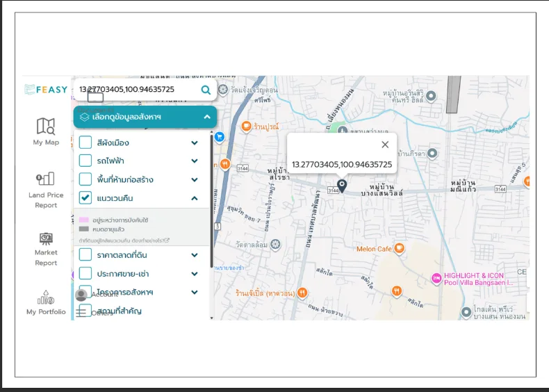Enable the ประกาศขาย-เช่า checkbox
Image resolution: width=549 pixels, height=392 pixels.
point(85,273)
